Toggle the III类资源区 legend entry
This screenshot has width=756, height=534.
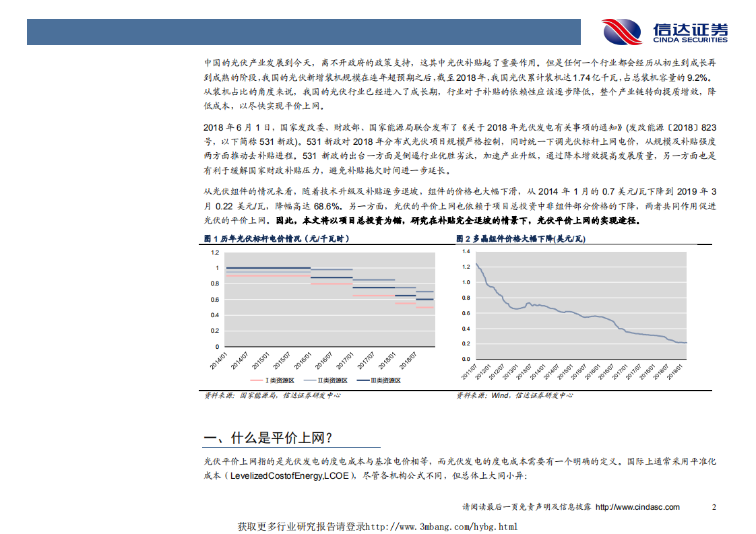[386, 380]
